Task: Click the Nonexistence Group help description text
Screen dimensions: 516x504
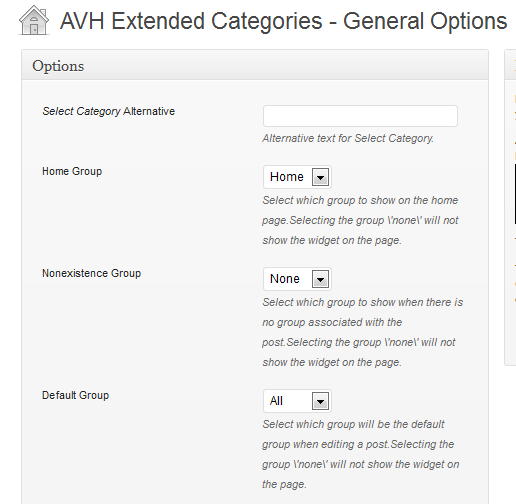Action: 363,332
